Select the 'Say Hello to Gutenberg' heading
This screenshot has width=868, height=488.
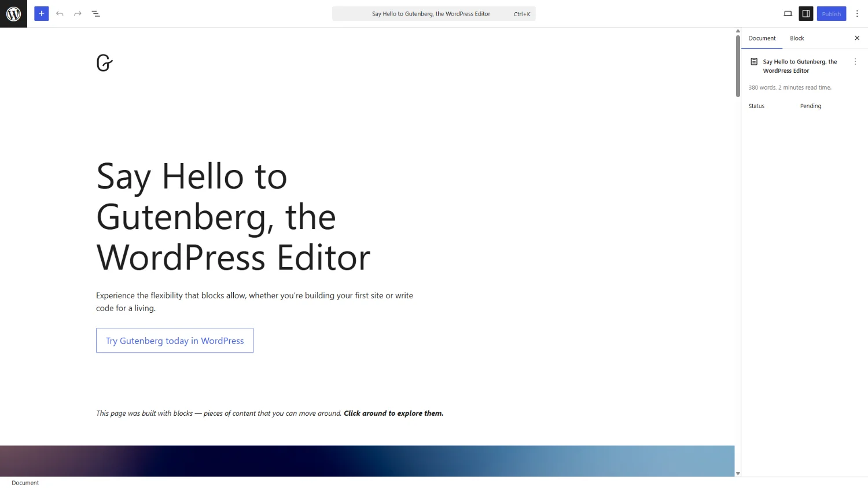coord(233,216)
